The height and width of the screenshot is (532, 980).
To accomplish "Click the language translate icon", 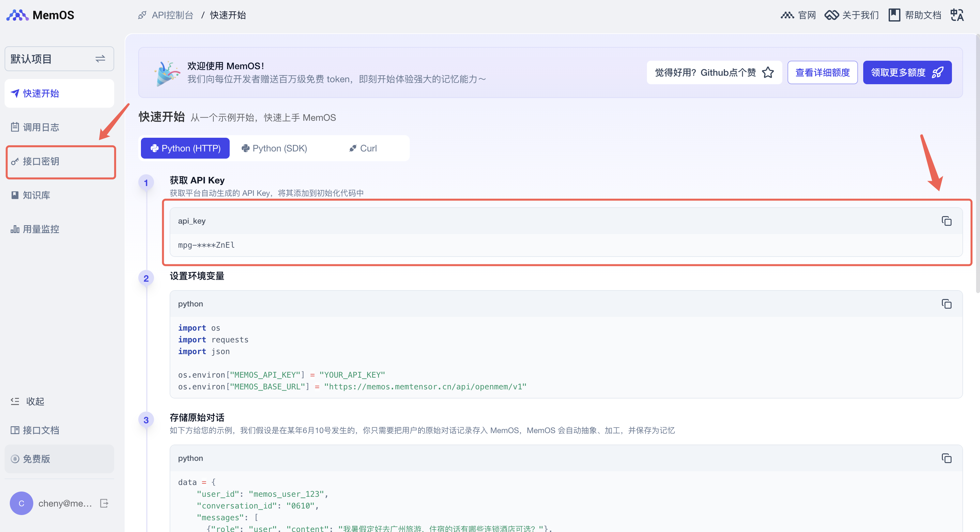I will pyautogui.click(x=957, y=15).
